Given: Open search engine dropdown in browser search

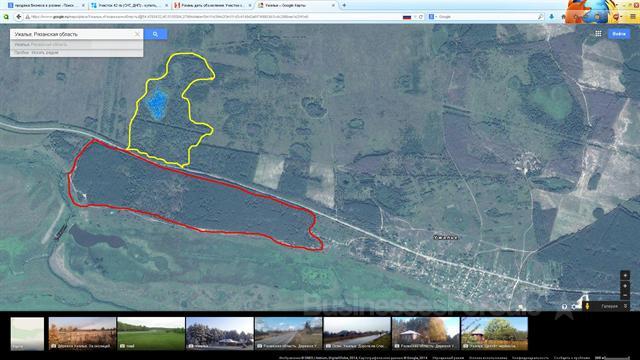Looking at the screenshot, I should 433,17.
